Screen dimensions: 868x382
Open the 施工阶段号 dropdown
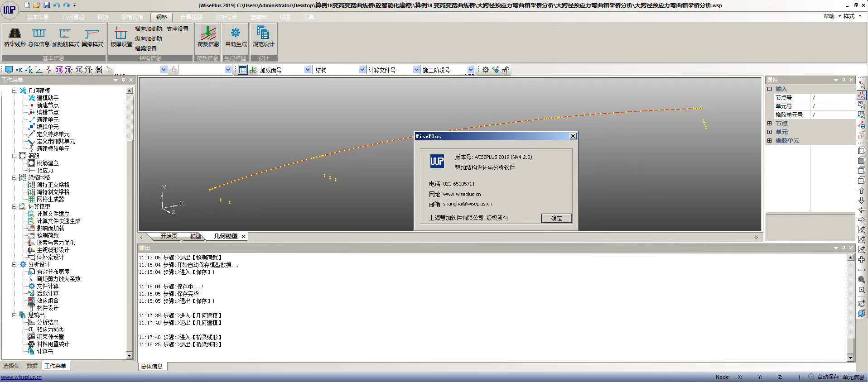[471, 70]
